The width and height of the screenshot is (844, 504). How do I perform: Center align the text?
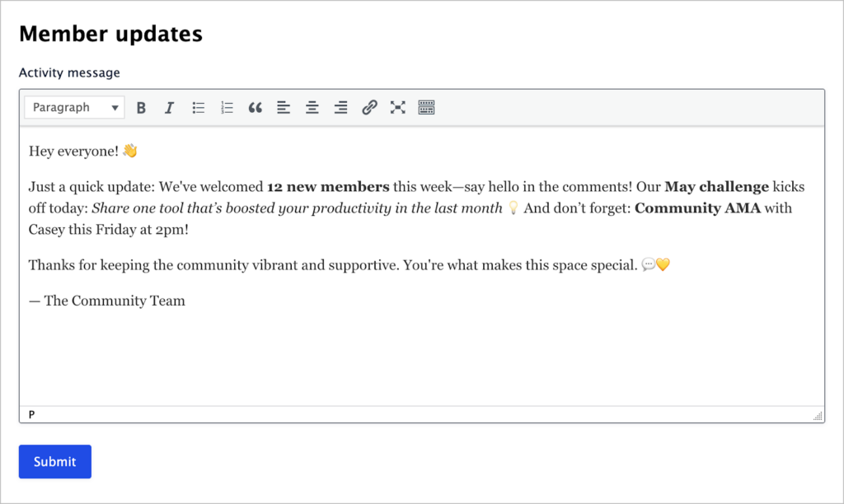click(312, 107)
